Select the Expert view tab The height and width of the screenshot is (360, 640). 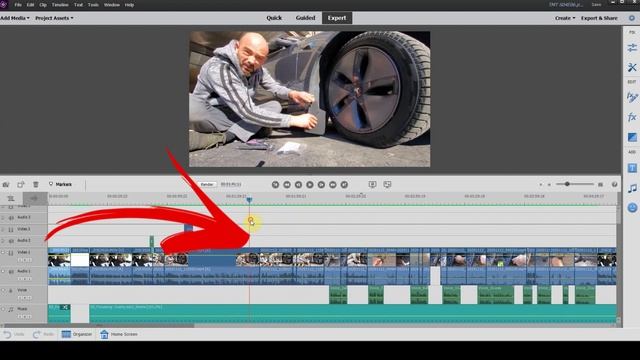[x=337, y=18]
